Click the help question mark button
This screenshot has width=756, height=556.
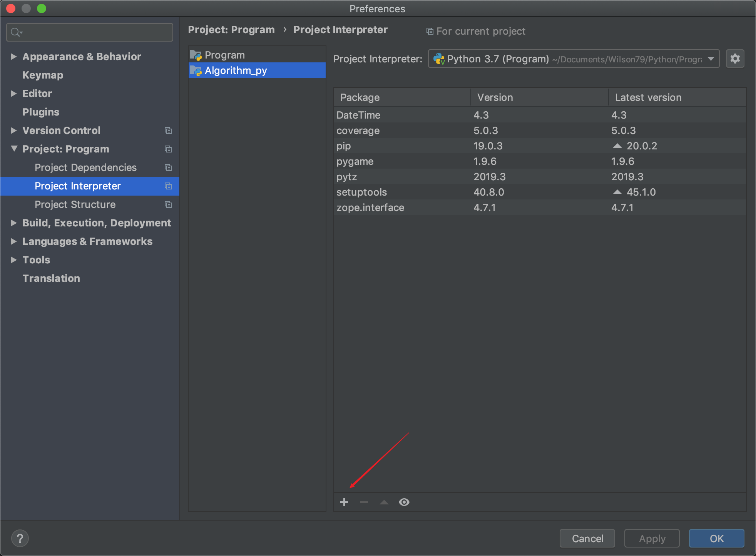click(x=20, y=538)
